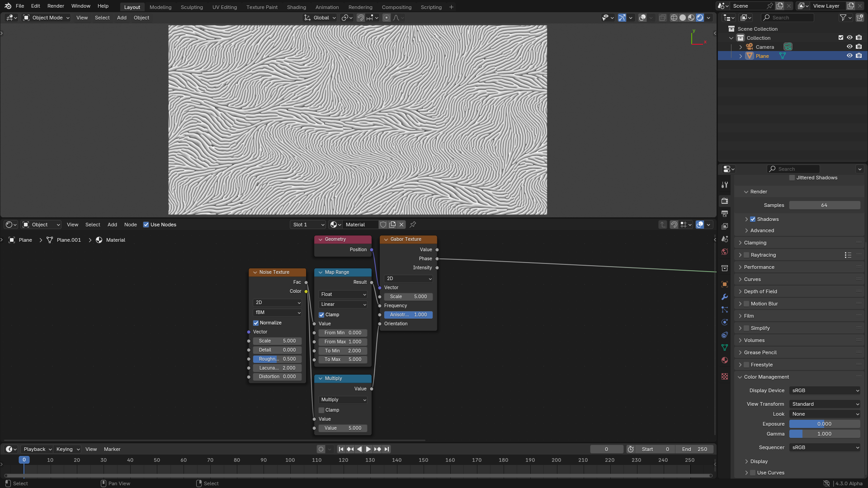Drag the Anisotropy value slider in Gabor Texture
This screenshot has height=488, width=868.
407,314
